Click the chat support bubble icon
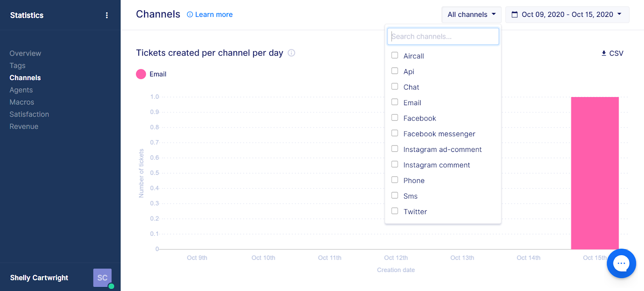Image resolution: width=644 pixels, height=291 pixels. coord(621,264)
